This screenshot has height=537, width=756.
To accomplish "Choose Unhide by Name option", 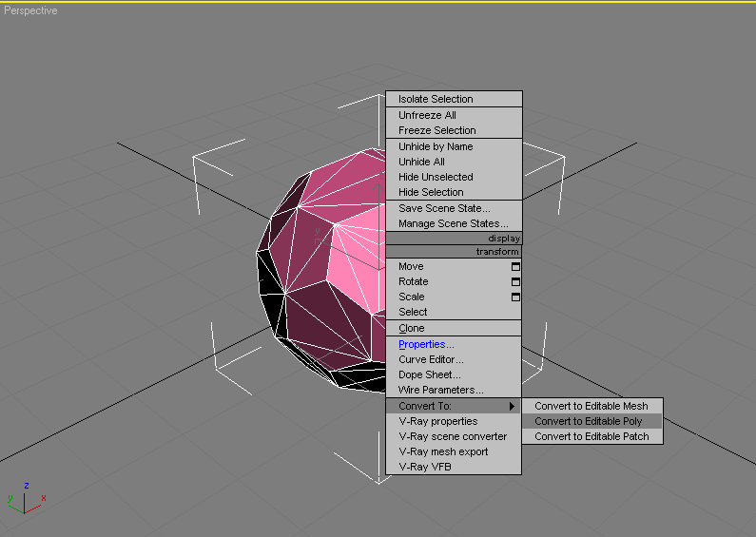I will click(454, 146).
